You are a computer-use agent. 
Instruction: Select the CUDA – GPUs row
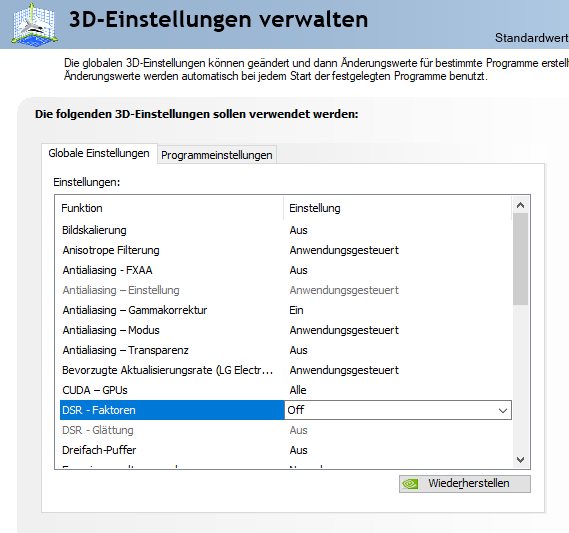coord(286,390)
